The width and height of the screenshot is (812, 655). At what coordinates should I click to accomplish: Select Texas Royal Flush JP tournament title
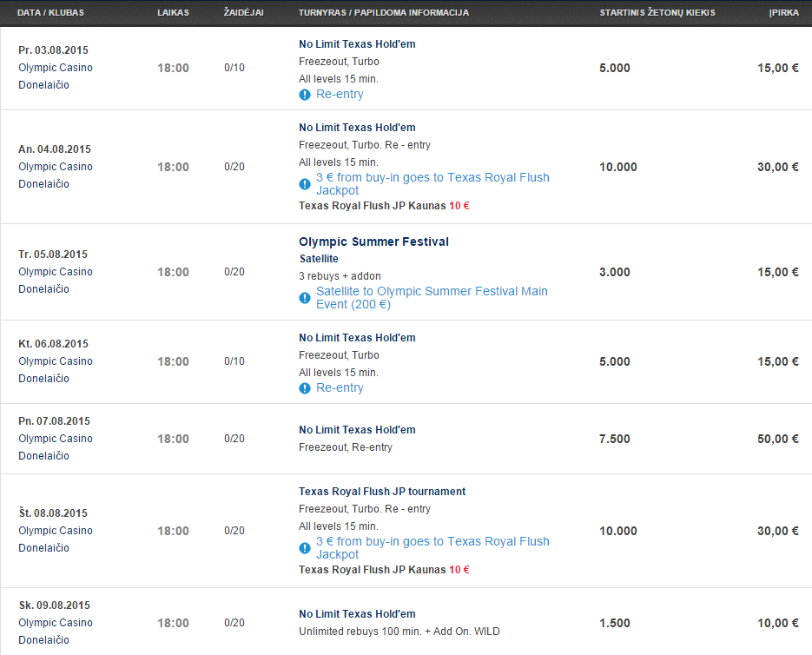click(382, 492)
